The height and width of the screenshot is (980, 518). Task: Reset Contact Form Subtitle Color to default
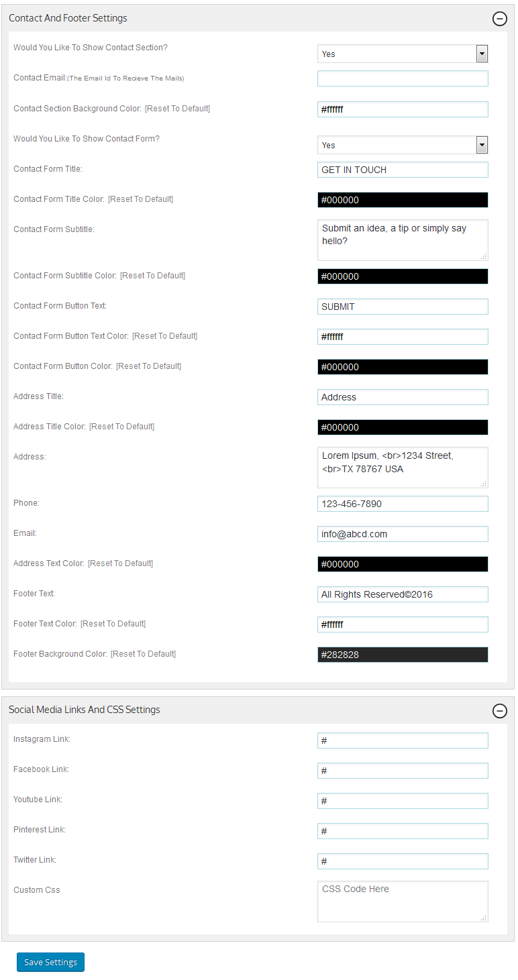coord(152,276)
